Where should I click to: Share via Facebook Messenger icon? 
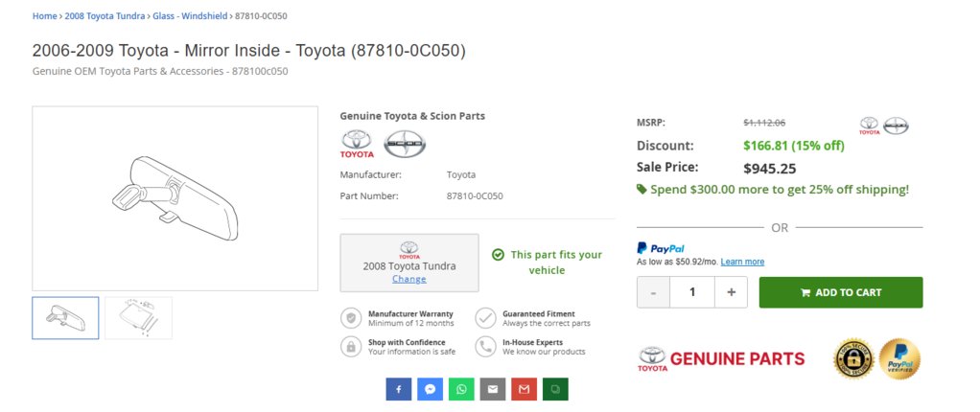[431, 389]
